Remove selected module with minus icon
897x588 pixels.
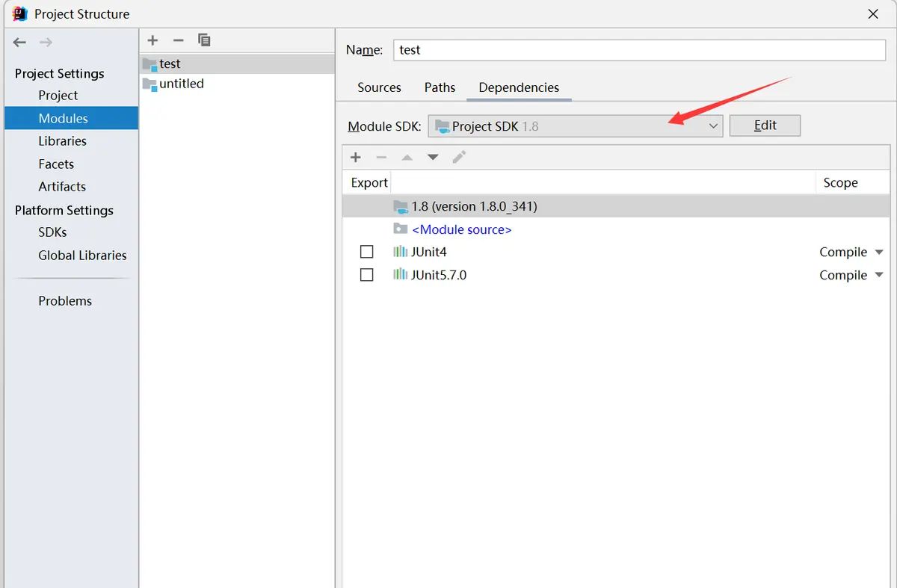pos(178,40)
